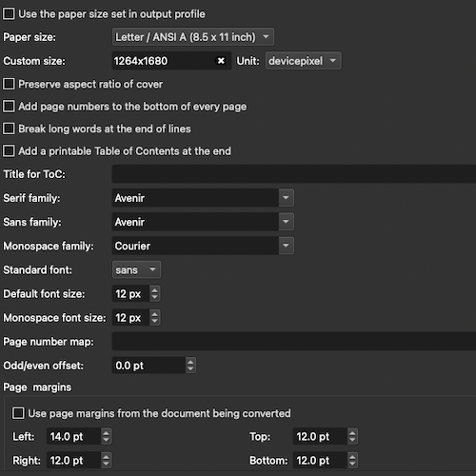The image size is (476, 476).
Task: Click the 'Odd/even offset:' label
Action: [44, 366]
